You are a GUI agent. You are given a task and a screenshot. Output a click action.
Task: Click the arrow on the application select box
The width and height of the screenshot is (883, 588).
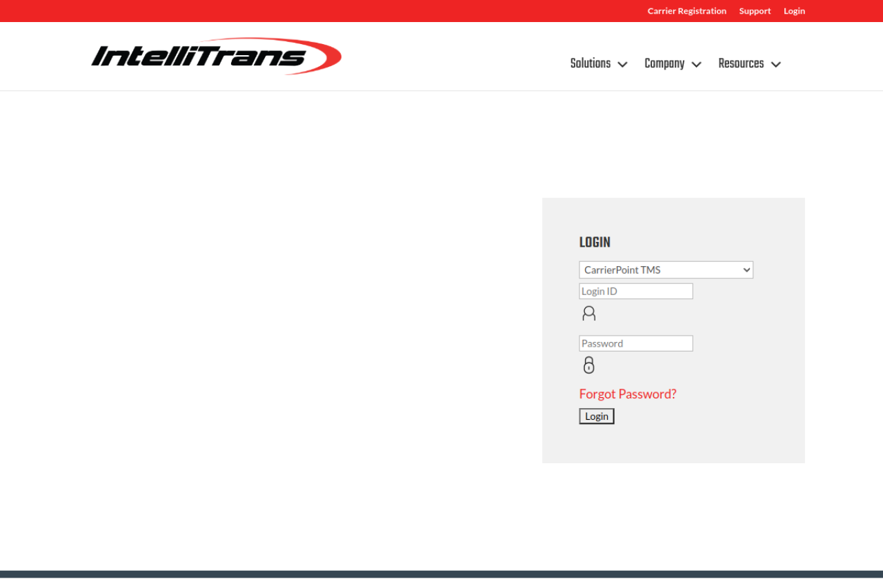pos(746,270)
